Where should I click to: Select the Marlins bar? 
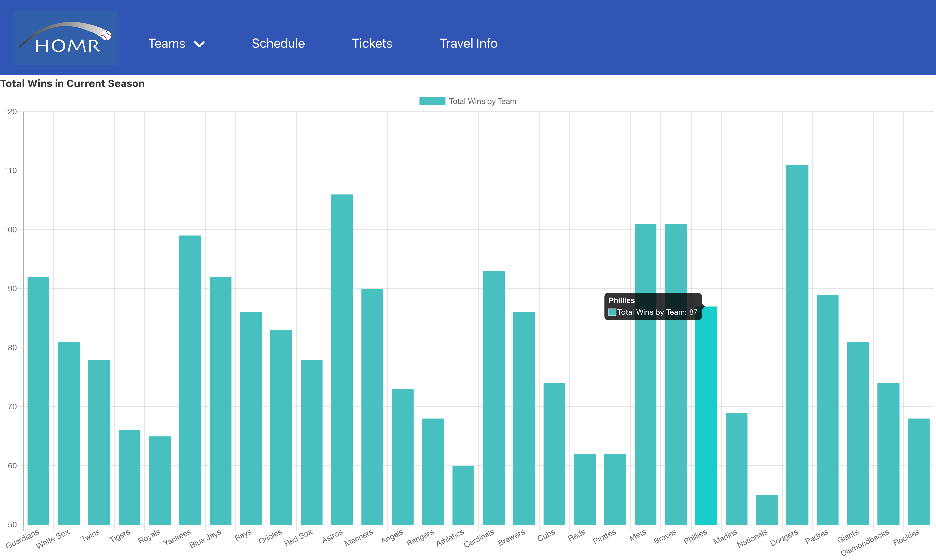tap(737, 469)
